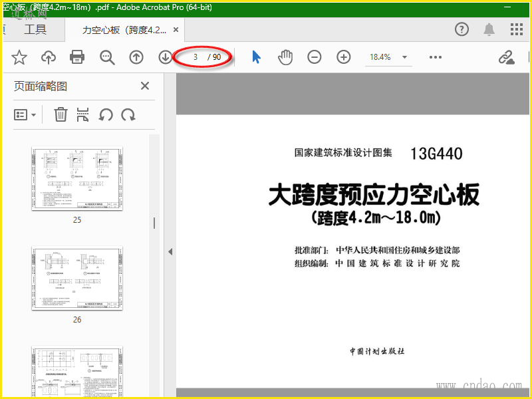Click the extract pages scissors icon
The height and width of the screenshot is (399, 532).
click(82, 114)
